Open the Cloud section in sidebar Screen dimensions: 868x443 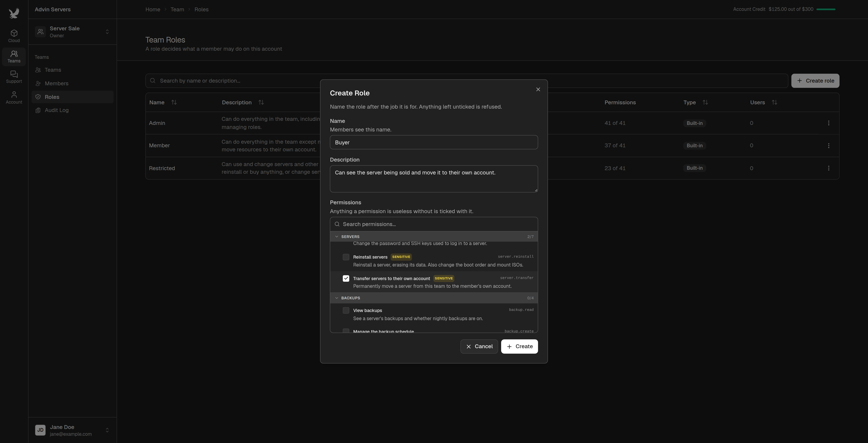click(x=14, y=36)
